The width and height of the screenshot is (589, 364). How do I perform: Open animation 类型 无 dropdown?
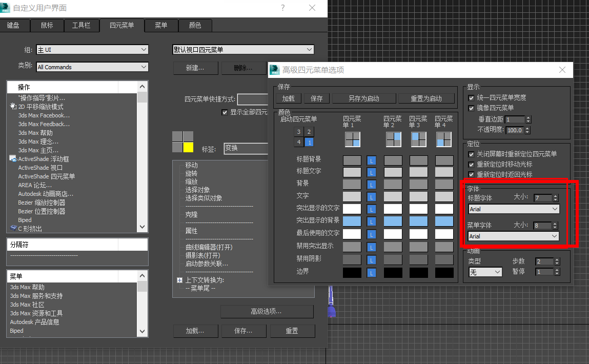[485, 272]
